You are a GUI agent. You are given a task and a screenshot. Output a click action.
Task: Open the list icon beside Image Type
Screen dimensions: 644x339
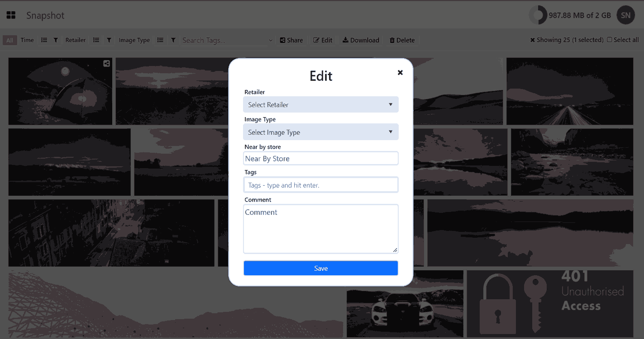pyautogui.click(x=160, y=40)
